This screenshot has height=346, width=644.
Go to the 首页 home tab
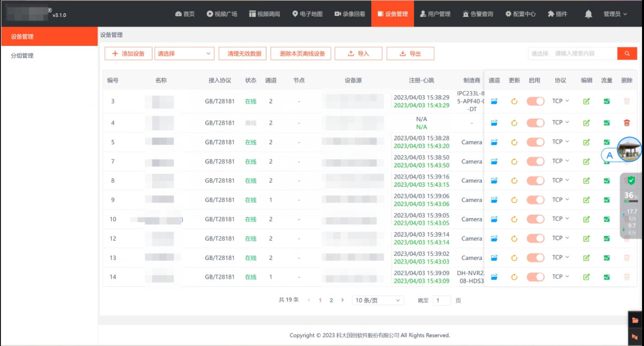[x=185, y=14]
